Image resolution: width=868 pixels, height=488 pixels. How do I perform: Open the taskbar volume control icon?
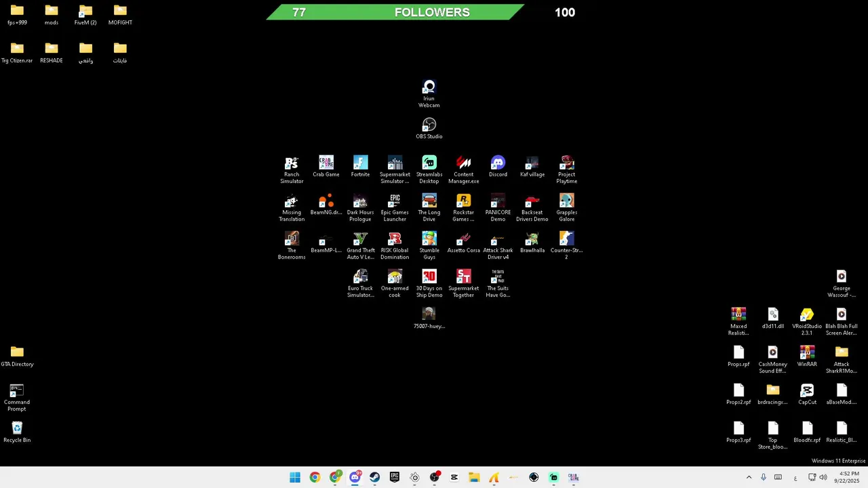click(x=823, y=477)
